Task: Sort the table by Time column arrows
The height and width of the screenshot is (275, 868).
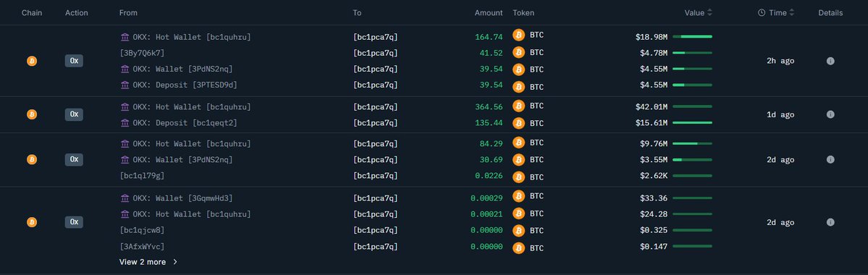Action: 791,13
